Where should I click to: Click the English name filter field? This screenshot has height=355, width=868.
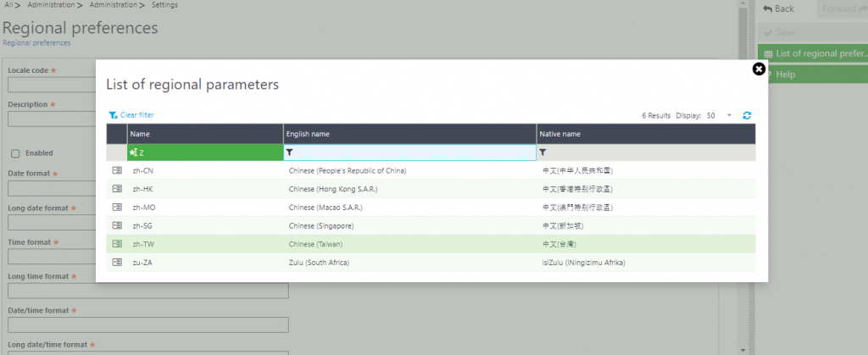tap(410, 153)
